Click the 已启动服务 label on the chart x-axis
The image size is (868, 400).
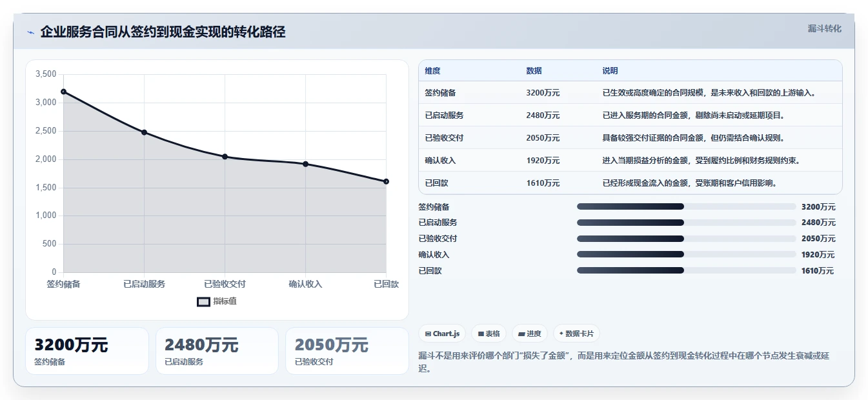[x=144, y=284]
